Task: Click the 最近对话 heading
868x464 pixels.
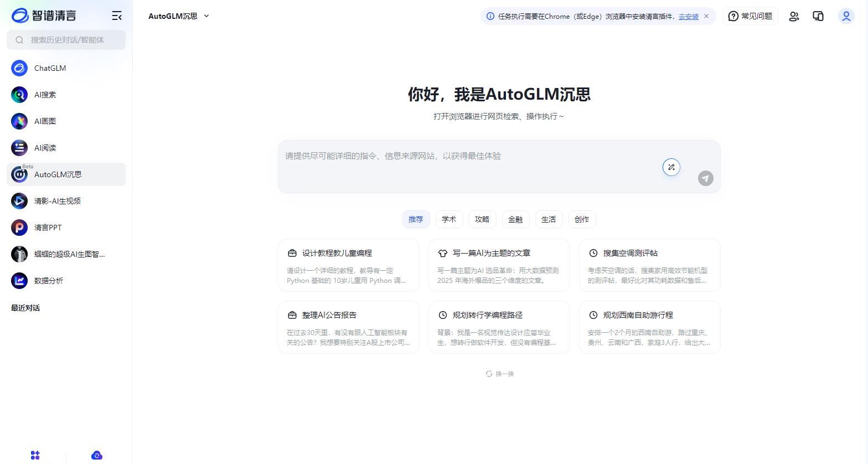Action: (25, 308)
